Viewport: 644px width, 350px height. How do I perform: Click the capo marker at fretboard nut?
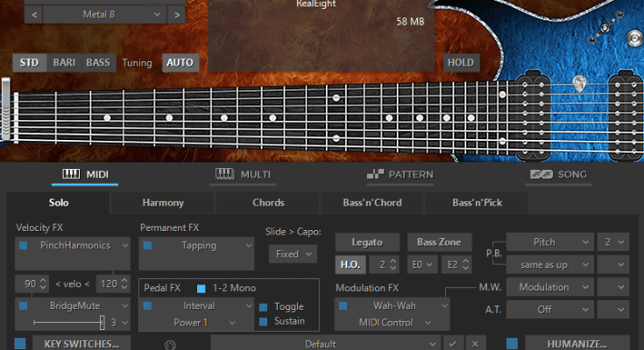coord(4,103)
